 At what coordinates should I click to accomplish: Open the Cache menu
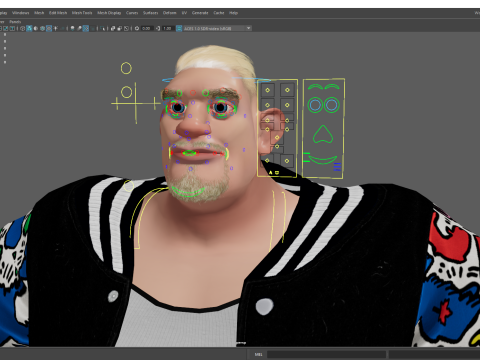point(219,13)
